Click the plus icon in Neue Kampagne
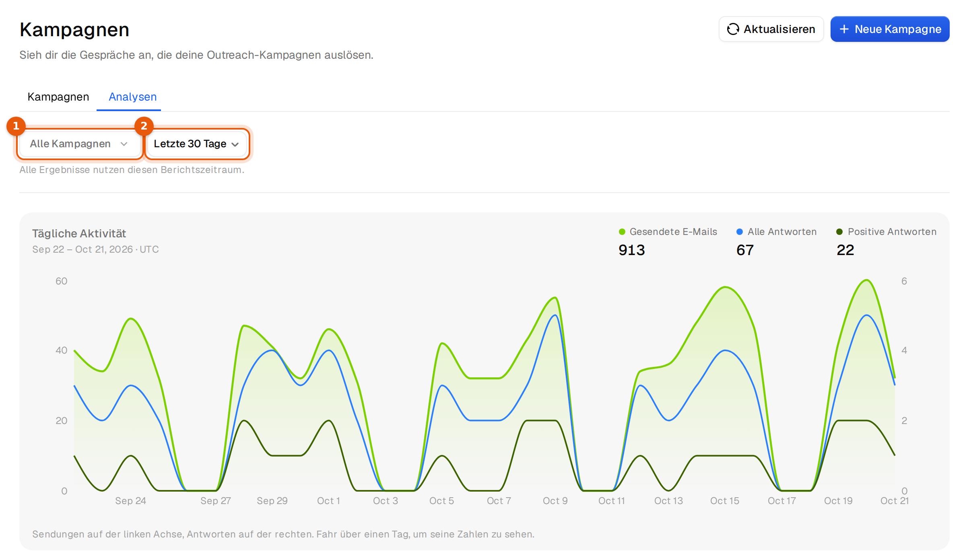The height and width of the screenshot is (560, 969). point(844,29)
